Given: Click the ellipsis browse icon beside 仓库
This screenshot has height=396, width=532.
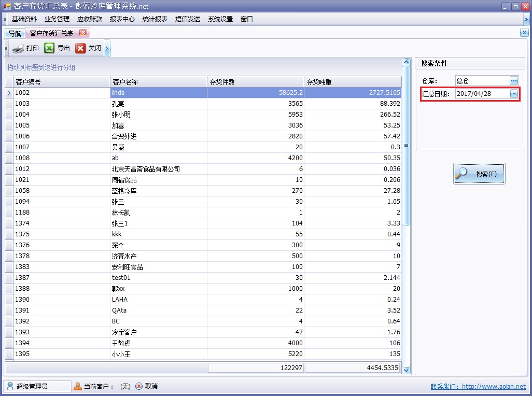Looking at the screenshot, I should click(514, 80).
